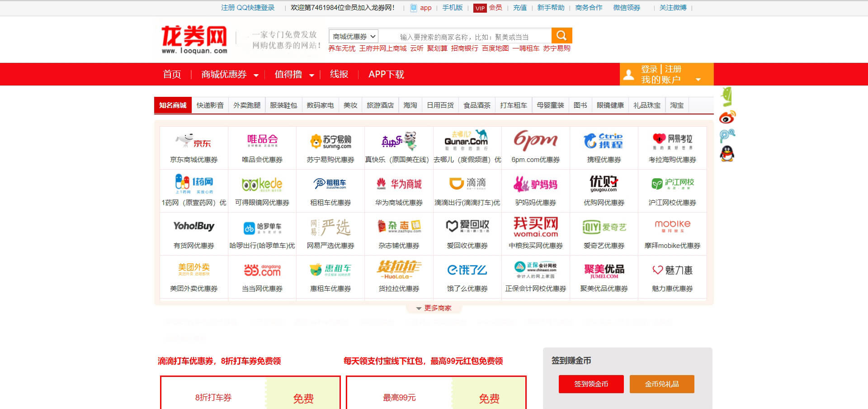Open the Weibo sidebar icon
Screen dimensions: 868x409
(727, 117)
